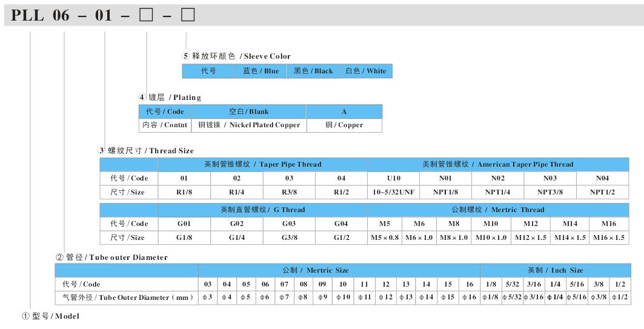
Task: Click "英制管锥螺纹 / Taper Pipe Thread" header
Action: pyautogui.click(x=263, y=164)
